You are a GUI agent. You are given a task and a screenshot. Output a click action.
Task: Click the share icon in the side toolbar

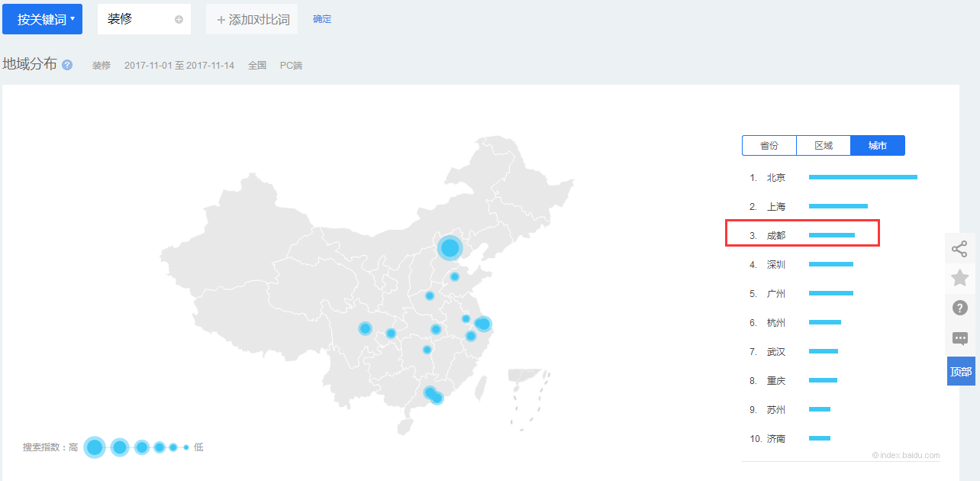pos(960,249)
